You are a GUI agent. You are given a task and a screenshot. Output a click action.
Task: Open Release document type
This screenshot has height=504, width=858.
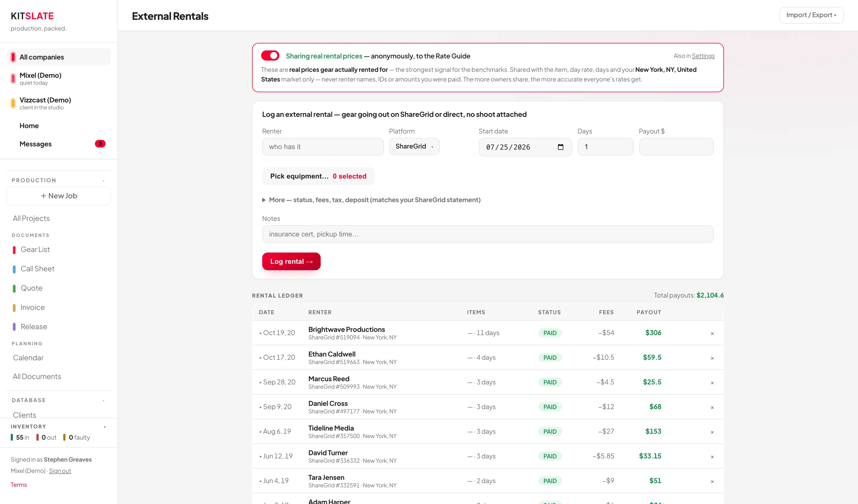(34, 327)
